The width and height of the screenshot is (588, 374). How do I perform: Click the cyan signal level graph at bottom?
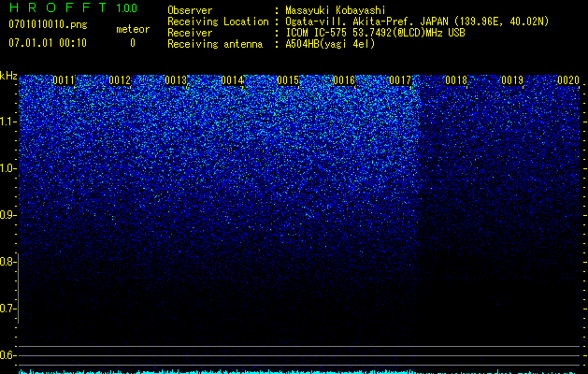(x=300, y=372)
